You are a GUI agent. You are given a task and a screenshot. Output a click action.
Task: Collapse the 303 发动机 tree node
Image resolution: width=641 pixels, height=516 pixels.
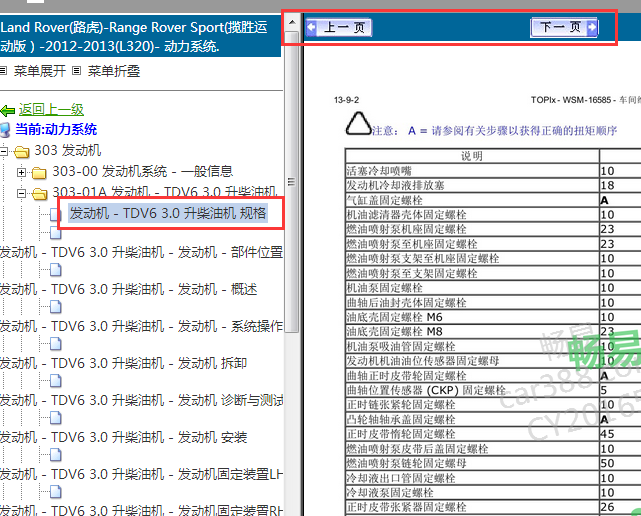tap(4, 152)
